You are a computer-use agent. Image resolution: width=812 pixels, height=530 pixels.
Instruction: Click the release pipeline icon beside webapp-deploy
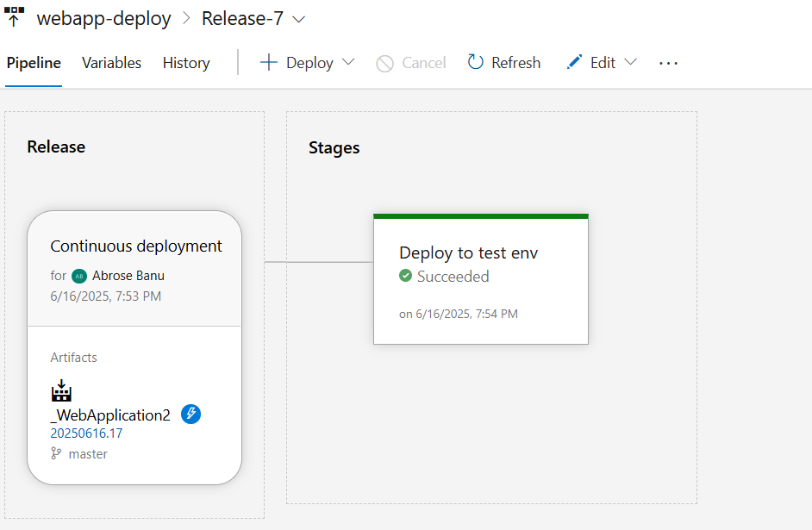point(14,16)
